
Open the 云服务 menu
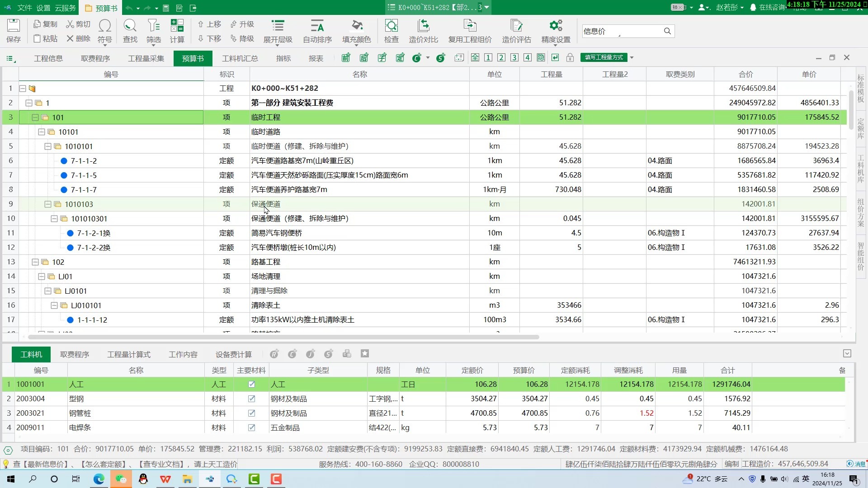66,8
